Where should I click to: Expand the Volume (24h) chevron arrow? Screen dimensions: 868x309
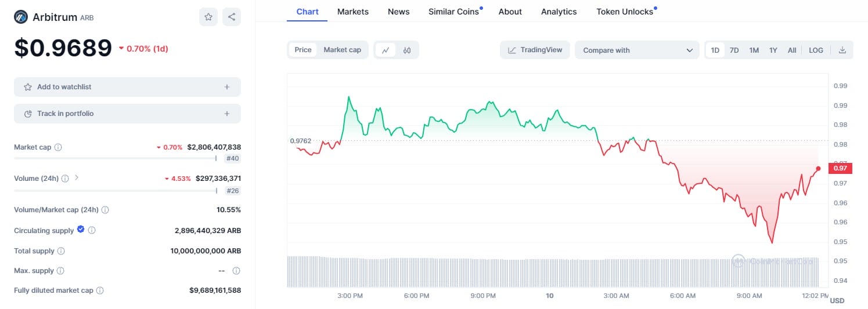tap(77, 178)
